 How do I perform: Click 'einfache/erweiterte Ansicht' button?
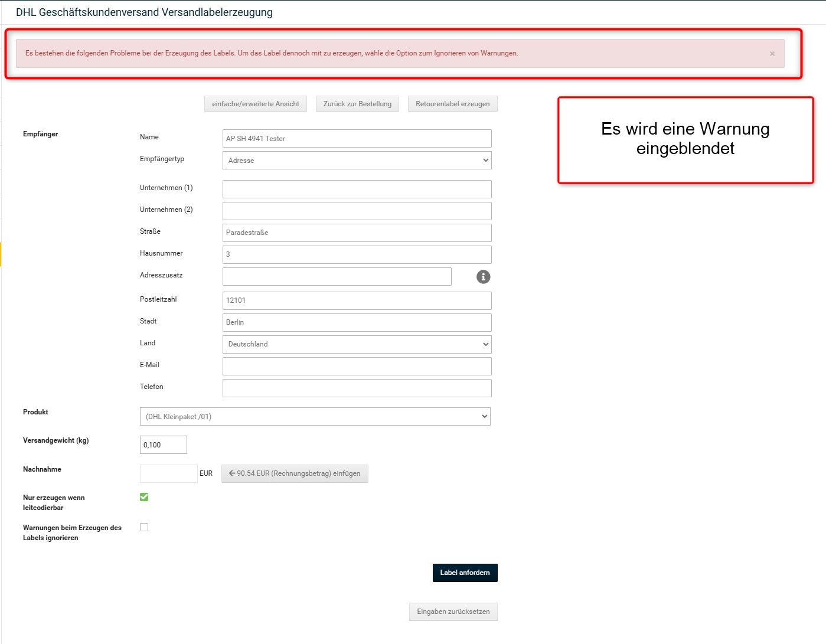[x=256, y=104]
